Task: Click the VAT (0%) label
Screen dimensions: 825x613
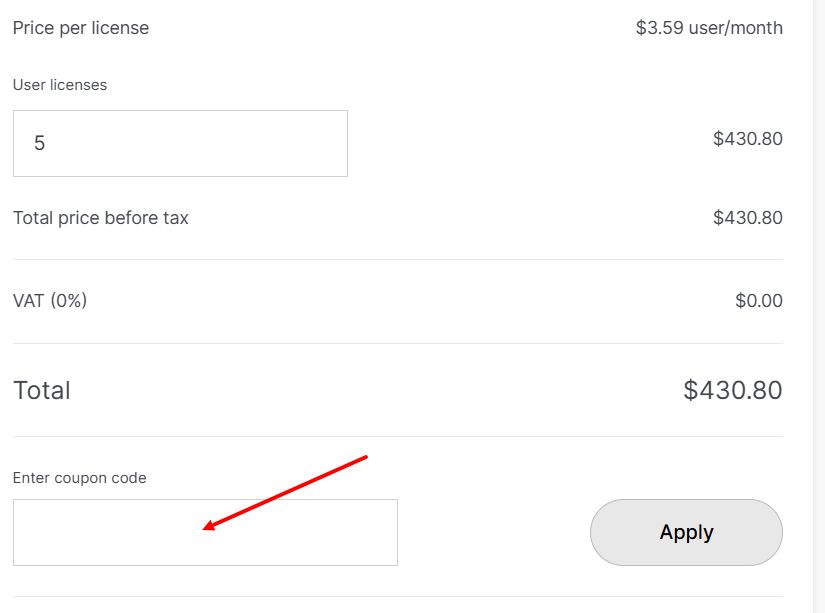Action: click(x=48, y=300)
